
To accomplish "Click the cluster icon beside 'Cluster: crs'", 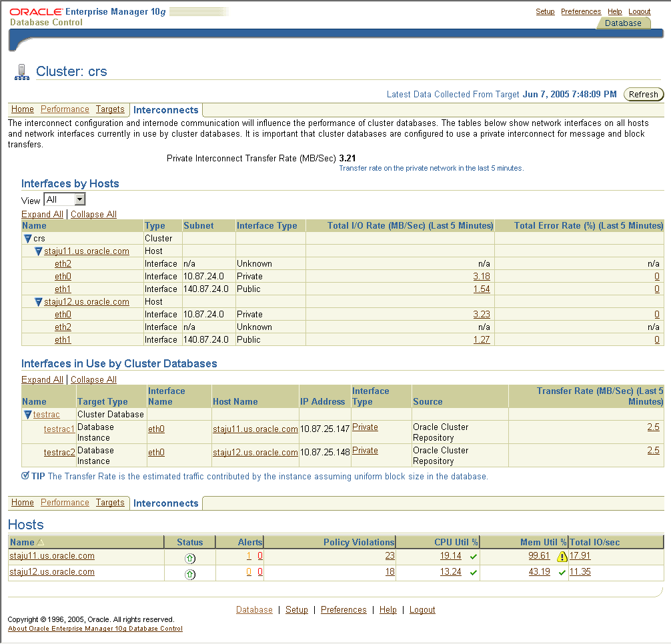I will [x=22, y=70].
